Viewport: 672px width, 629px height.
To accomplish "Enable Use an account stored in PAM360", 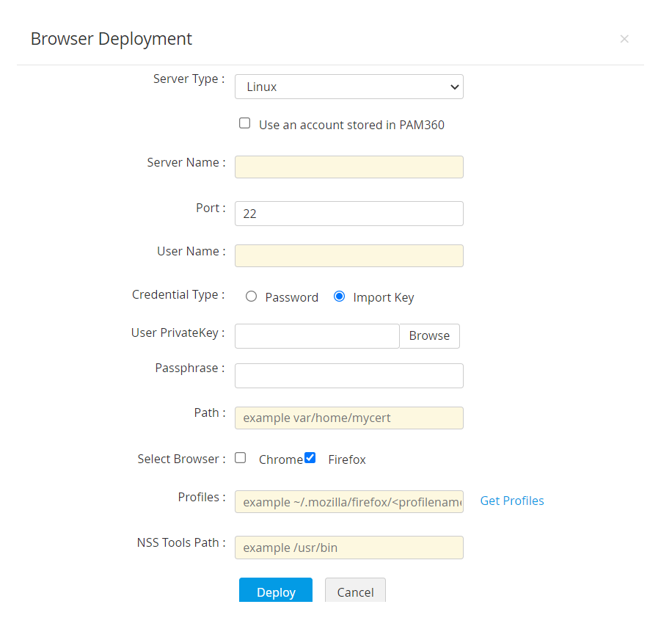I will point(245,123).
